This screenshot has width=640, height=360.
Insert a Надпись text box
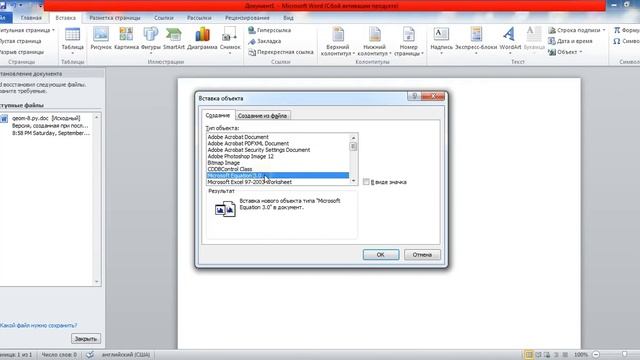pyautogui.click(x=441, y=40)
